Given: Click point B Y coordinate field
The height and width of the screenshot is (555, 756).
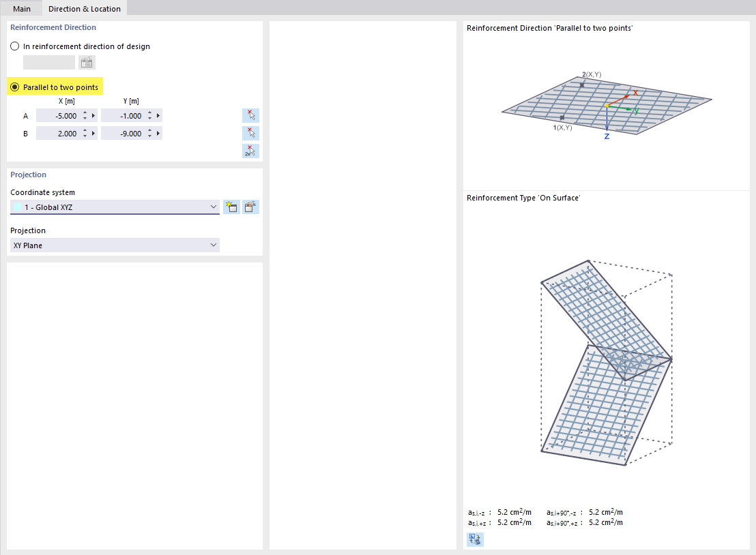Looking at the screenshot, I should [x=123, y=134].
